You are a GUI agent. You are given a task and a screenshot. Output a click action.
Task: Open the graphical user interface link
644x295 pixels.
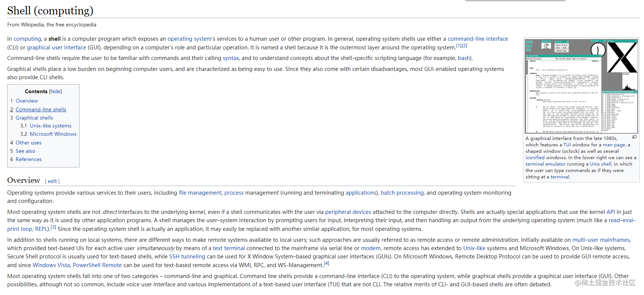(x=57, y=48)
